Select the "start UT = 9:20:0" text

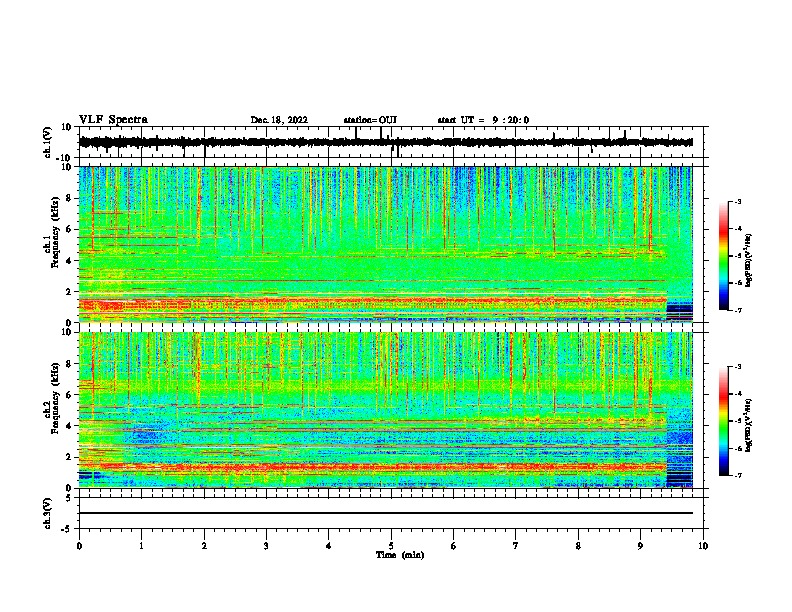click(483, 120)
